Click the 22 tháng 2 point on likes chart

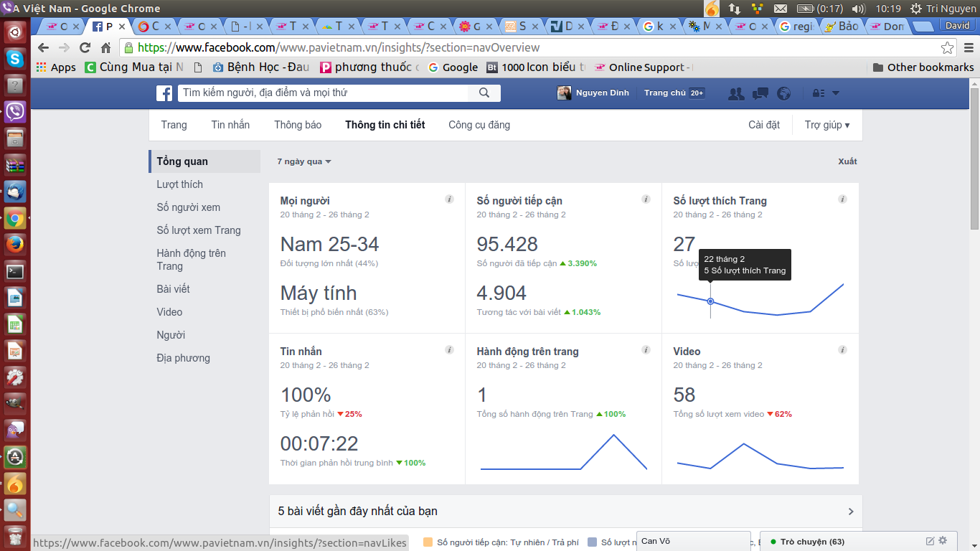(x=710, y=301)
